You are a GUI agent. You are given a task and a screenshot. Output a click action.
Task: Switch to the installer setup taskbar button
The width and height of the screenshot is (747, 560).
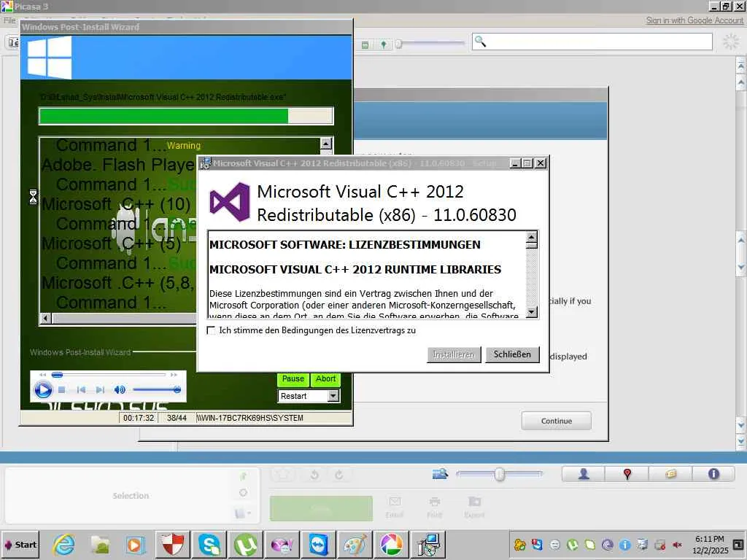pos(427,544)
